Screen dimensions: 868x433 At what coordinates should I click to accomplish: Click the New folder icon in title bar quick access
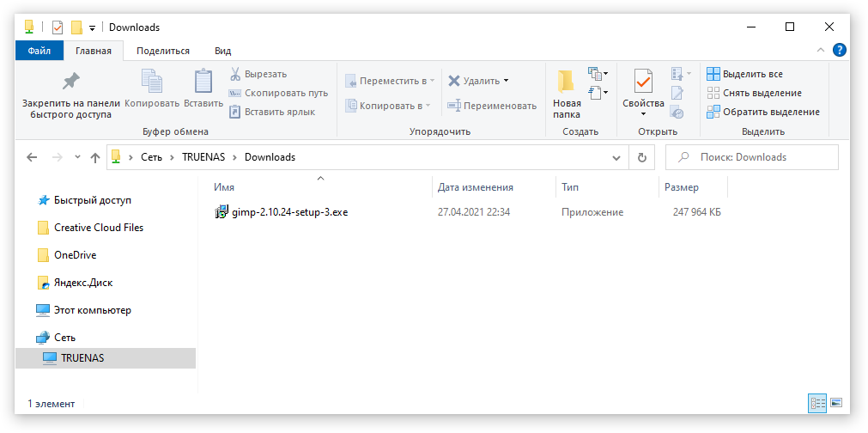coord(76,27)
